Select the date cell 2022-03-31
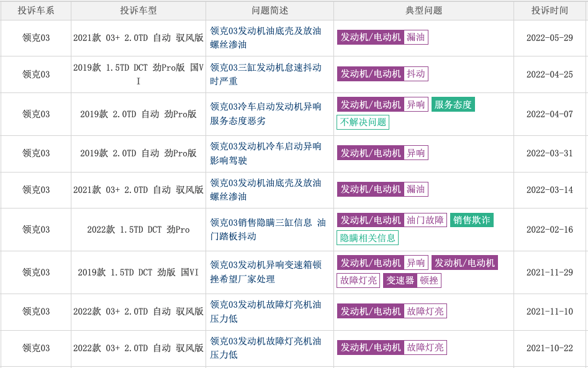 click(550, 153)
